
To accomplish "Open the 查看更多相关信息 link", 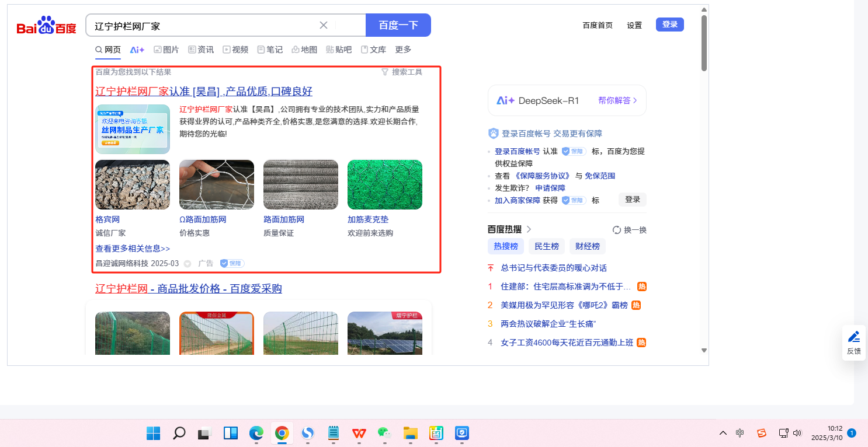I will point(133,249).
